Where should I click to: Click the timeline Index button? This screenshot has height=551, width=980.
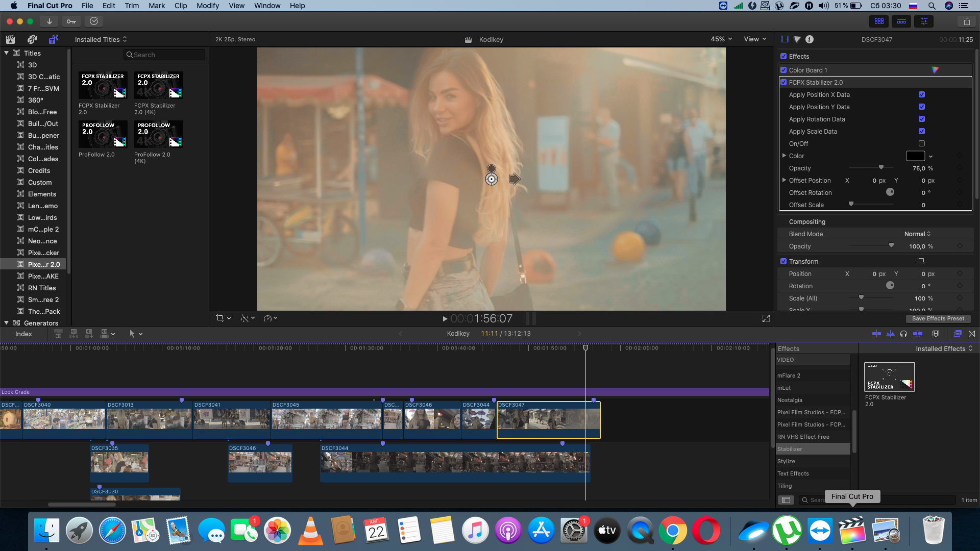tap(23, 334)
